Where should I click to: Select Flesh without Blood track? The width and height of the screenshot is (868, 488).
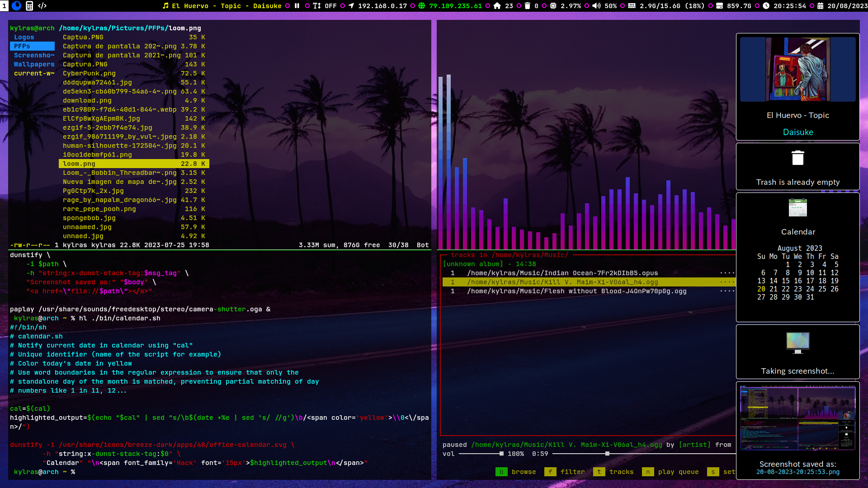tap(589, 291)
